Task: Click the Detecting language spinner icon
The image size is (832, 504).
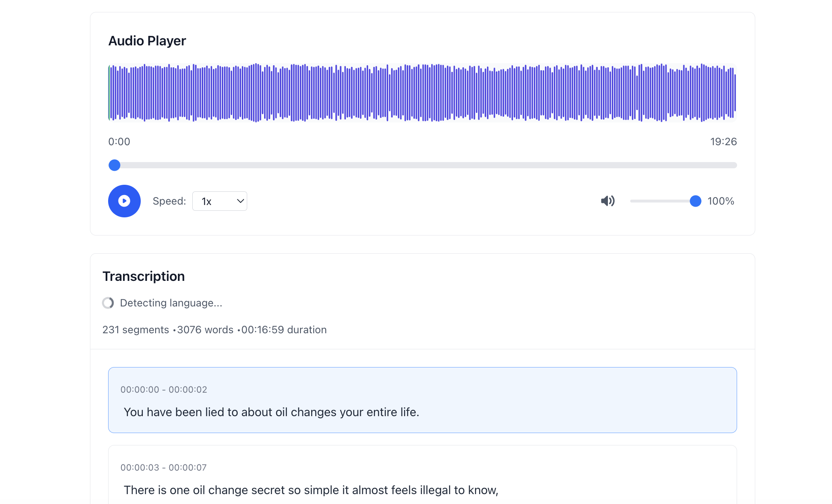Action: (x=108, y=303)
